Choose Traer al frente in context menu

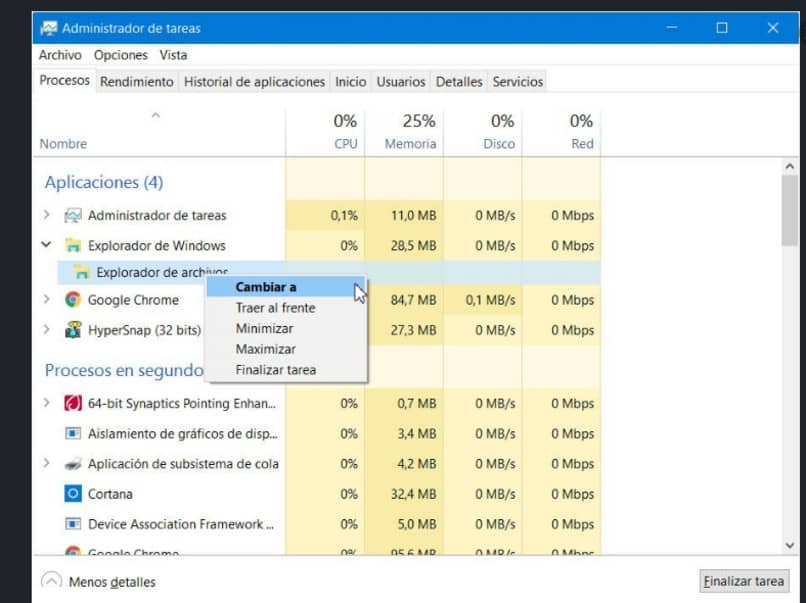(x=286, y=308)
